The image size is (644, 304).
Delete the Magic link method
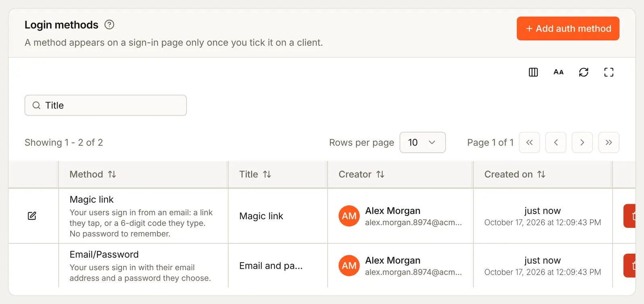(630, 216)
